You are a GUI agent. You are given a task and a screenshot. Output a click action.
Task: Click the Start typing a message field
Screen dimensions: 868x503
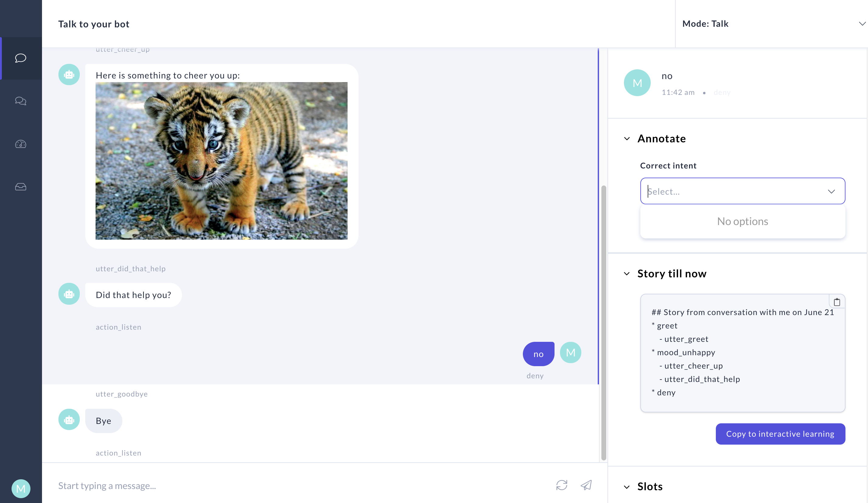(241, 485)
